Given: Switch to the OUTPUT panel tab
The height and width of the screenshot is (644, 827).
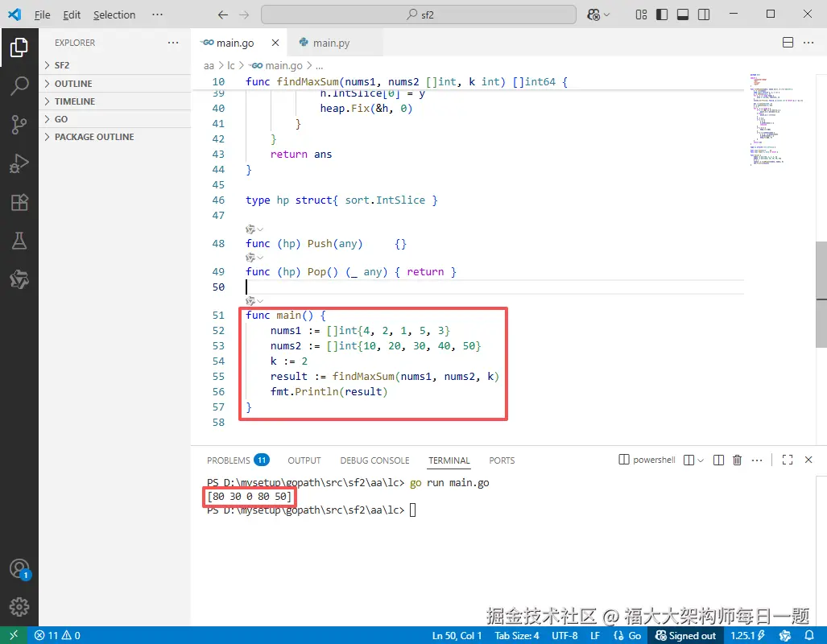Looking at the screenshot, I should click(304, 460).
